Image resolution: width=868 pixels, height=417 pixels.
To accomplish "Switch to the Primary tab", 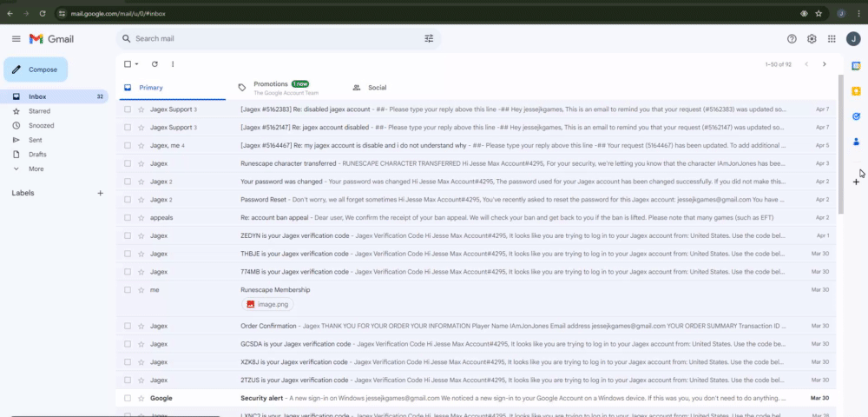I will click(x=171, y=88).
